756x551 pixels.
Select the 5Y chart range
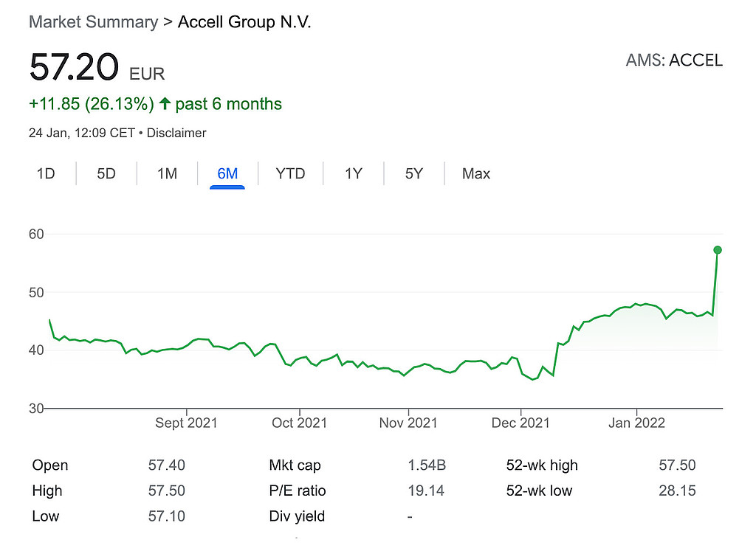(x=414, y=174)
